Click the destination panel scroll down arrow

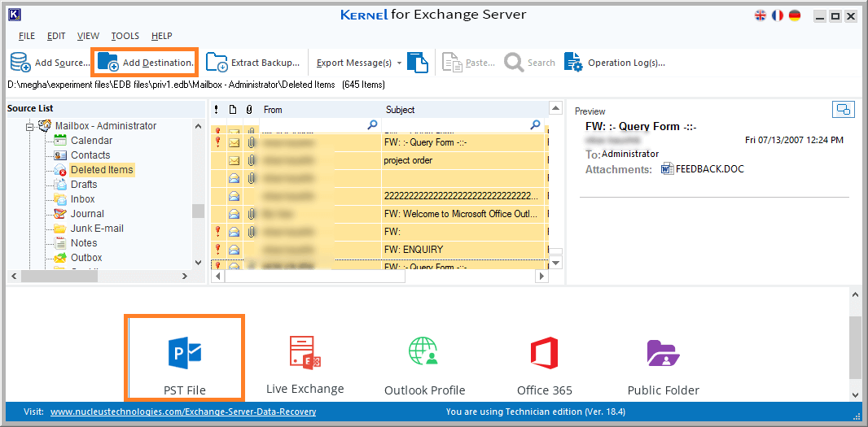[x=856, y=394]
